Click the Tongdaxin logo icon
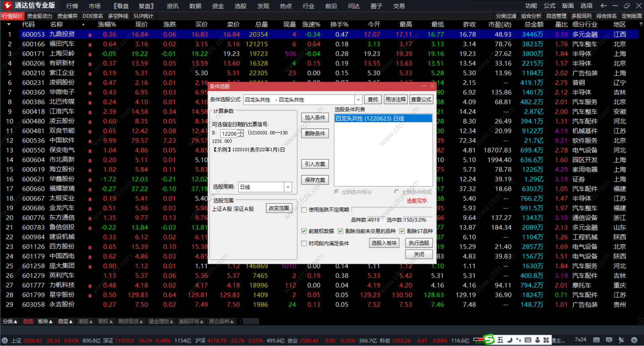The width and height of the screenshot is (644, 346). pos(8,5)
